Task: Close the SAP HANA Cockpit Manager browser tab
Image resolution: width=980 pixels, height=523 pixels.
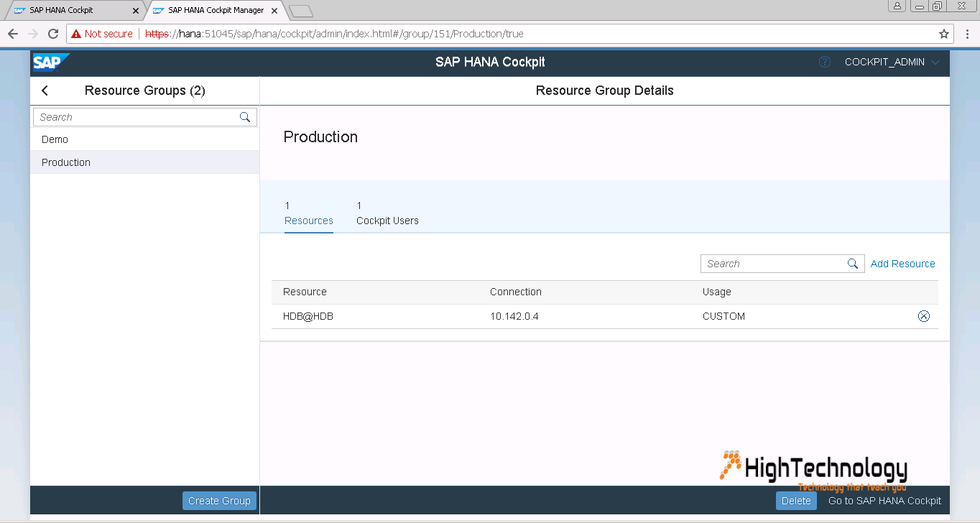Action: tap(274, 11)
